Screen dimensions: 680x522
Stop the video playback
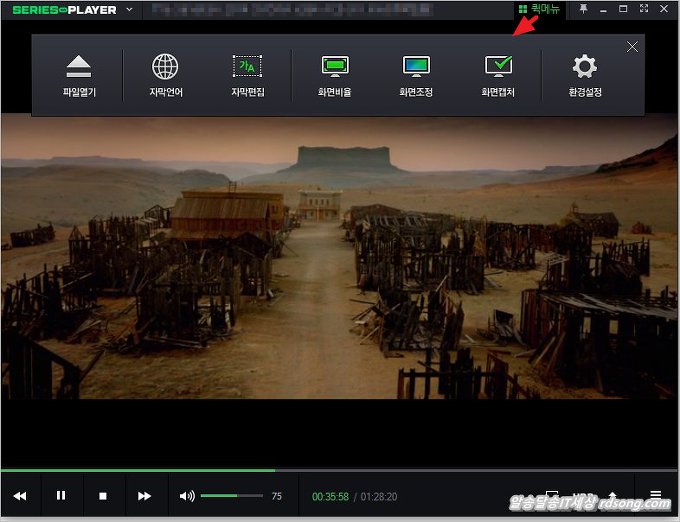(x=103, y=496)
